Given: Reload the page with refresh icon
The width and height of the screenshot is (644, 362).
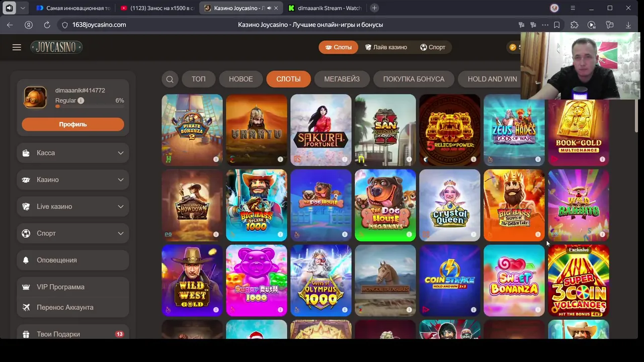Looking at the screenshot, I should click(x=47, y=25).
